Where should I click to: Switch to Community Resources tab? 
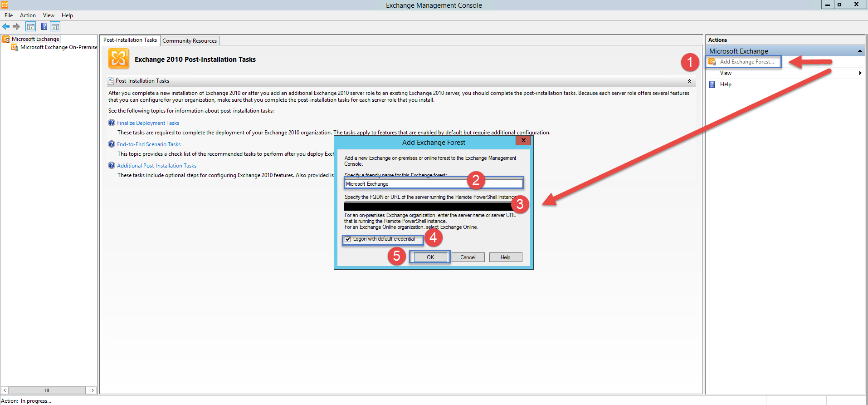click(190, 41)
